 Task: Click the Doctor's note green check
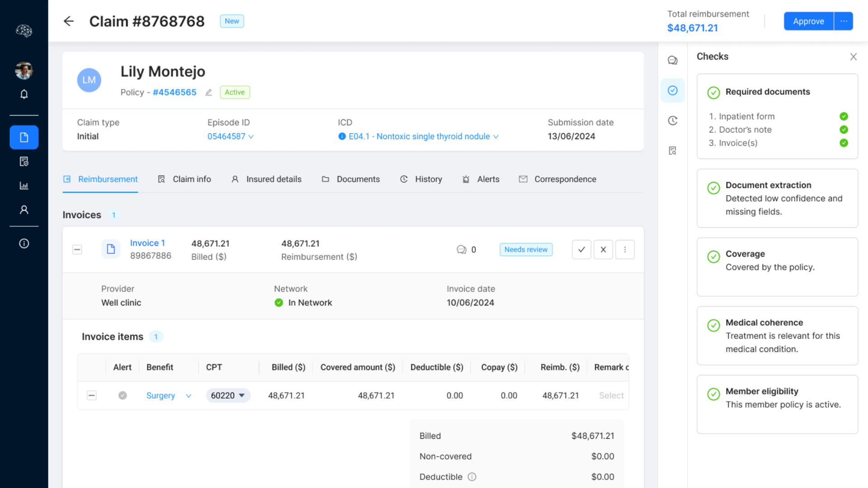coord(844,130)
